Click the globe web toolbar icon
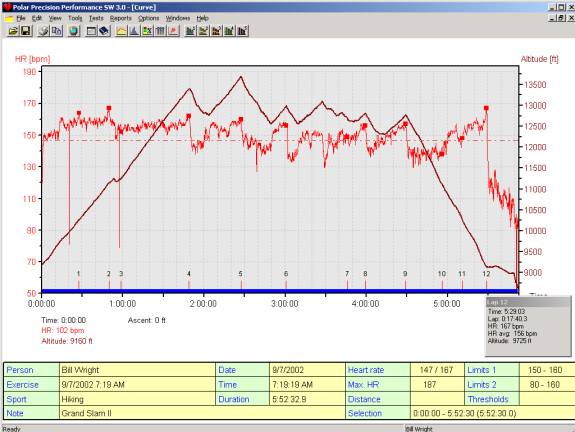The image size is (575, 432). coord(74,31)
